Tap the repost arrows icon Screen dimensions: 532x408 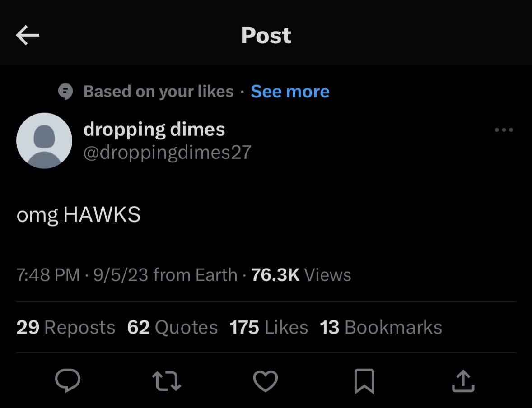pos(166,380)
